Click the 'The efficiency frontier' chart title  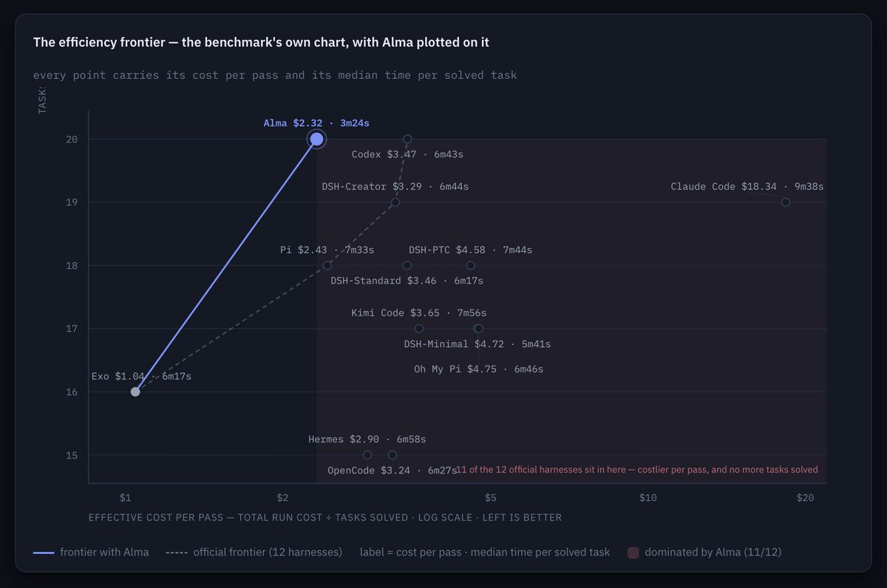click(261, 43)
